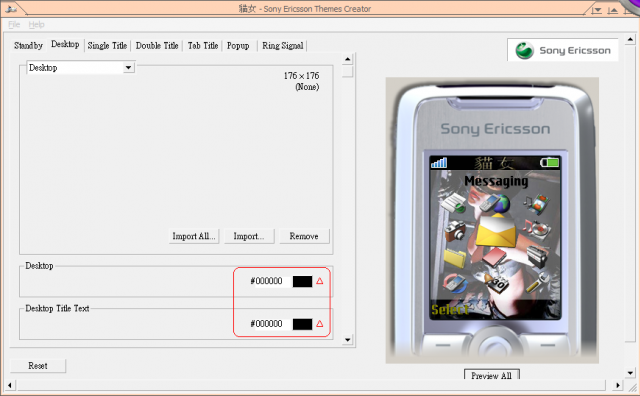This screenshot has width=640, height=396.
Task: Click the red phonebook icon in phone preview
Action: [494, 258]
